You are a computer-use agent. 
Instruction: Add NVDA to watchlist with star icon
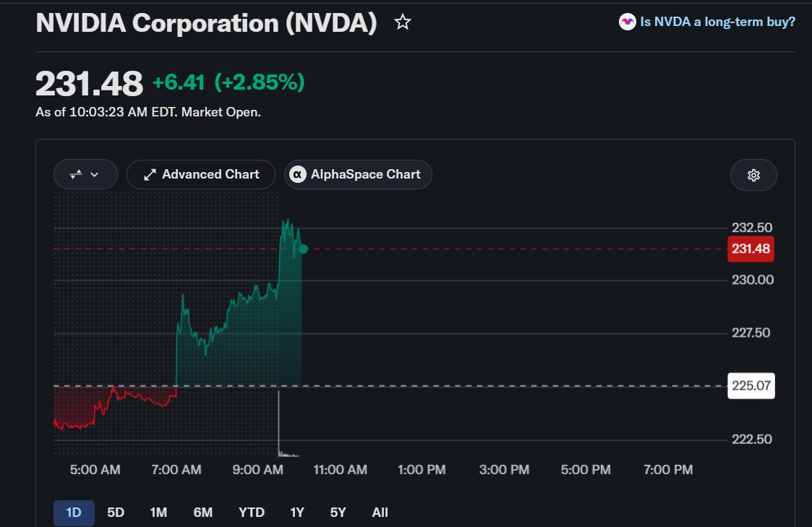click(402, 22)
